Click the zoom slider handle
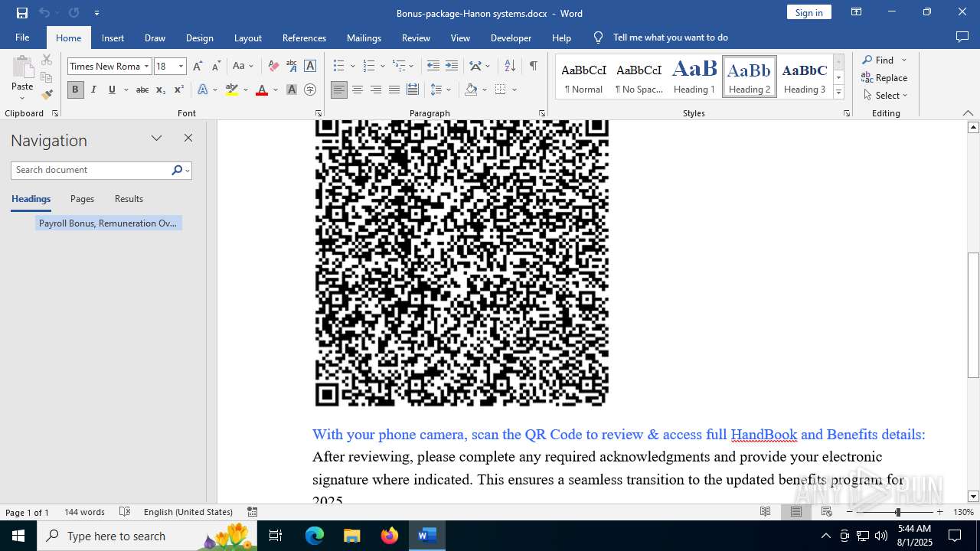Viewport: 980px width, 551px height. point(897,512)
